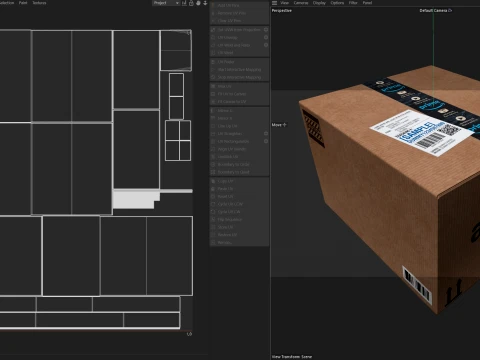Click the UV Weld and Relax icon

click(213, 45)
